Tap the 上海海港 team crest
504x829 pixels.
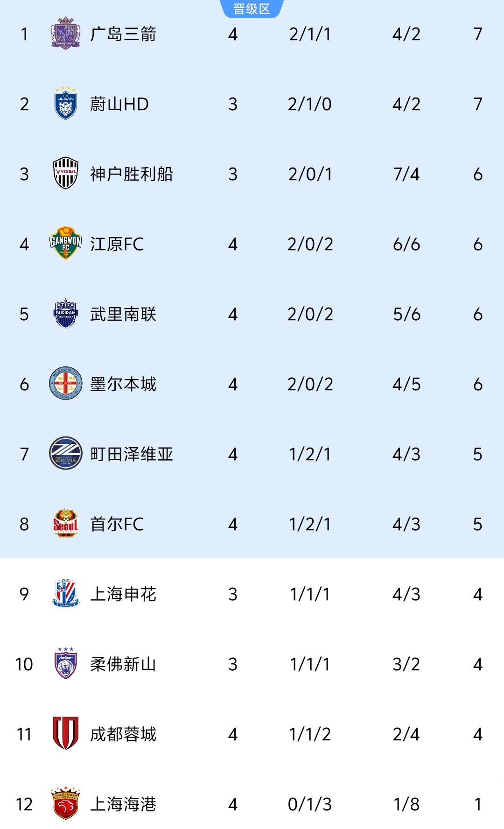[65, 803]
